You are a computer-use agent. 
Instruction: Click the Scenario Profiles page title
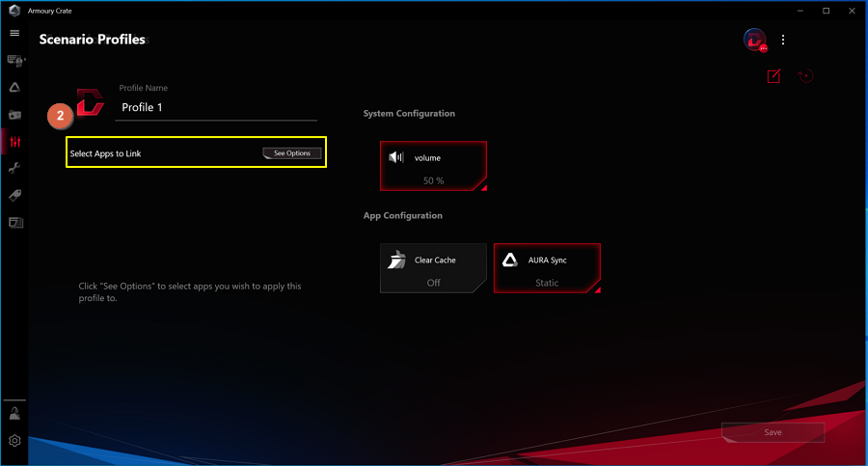tap(93, 40)
